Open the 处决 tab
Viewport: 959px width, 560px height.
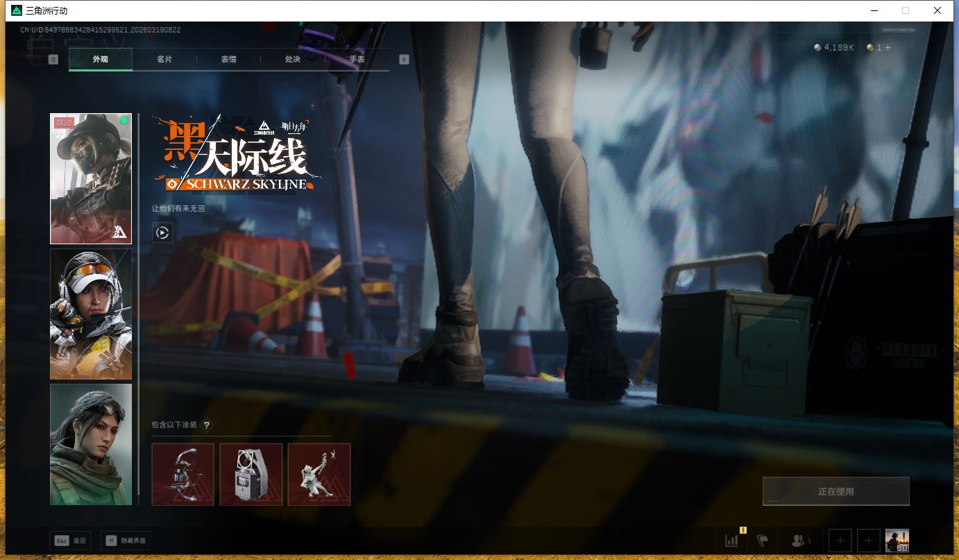(293, 60)
